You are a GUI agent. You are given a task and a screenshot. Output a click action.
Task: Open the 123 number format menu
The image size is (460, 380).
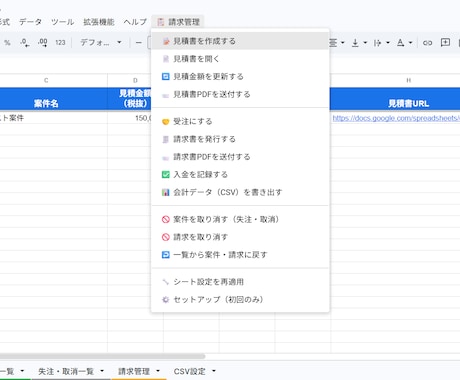click(x=60, y=43)
